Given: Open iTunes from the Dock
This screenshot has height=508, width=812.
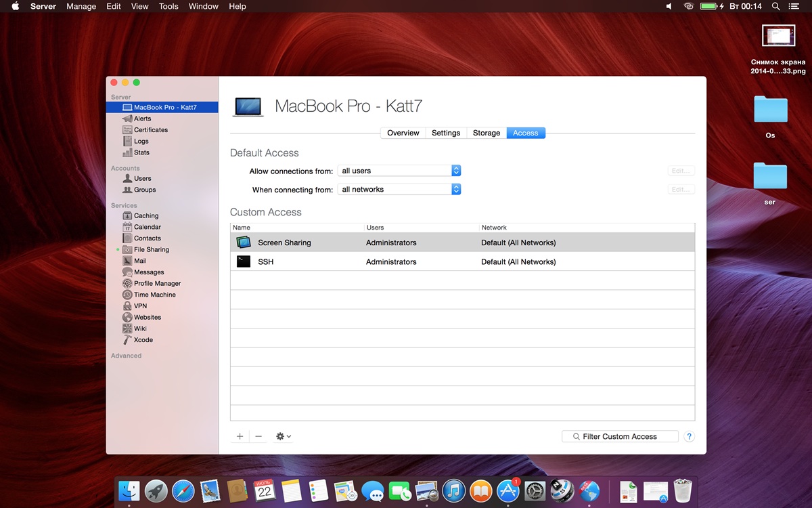Looking at the screenshot, I should [x=454, y=491].
